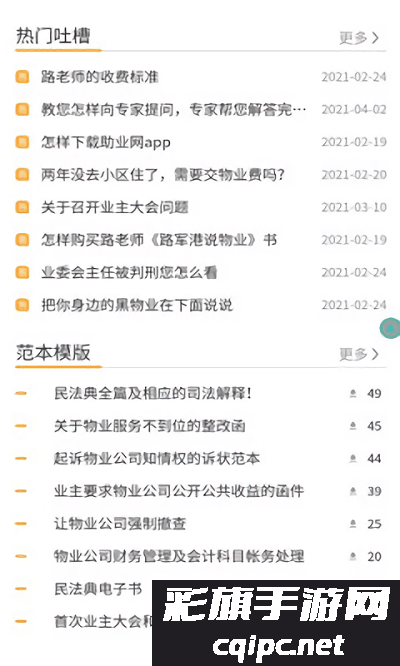
Task: Open post 怎样购买路老师《路军港说物业》书
Action: [x=159, y=240]
